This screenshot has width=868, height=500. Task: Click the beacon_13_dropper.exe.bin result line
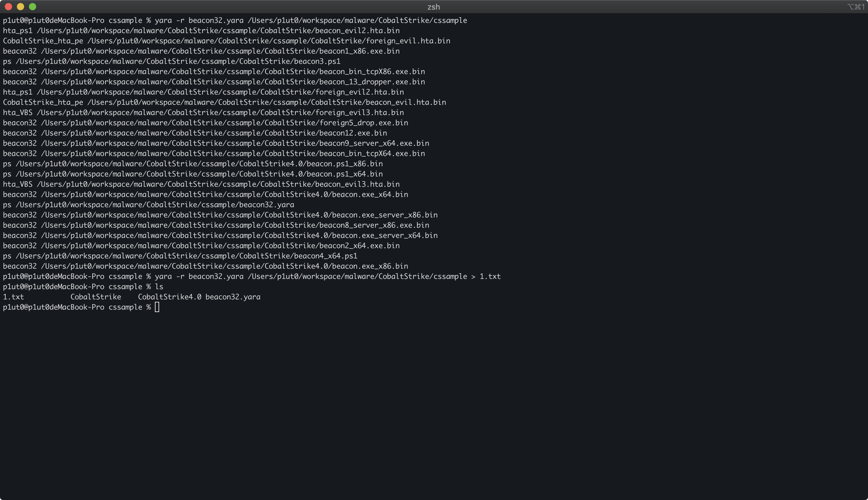coord(214,82)
